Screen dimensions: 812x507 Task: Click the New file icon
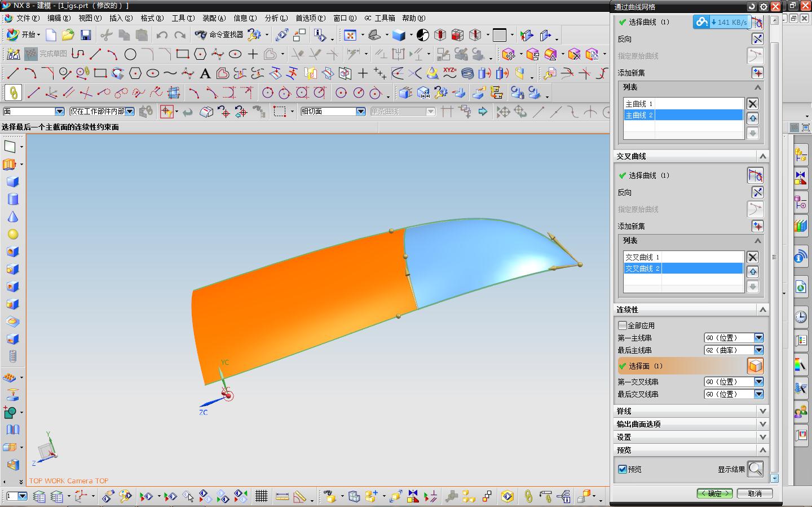pos(51,35)
